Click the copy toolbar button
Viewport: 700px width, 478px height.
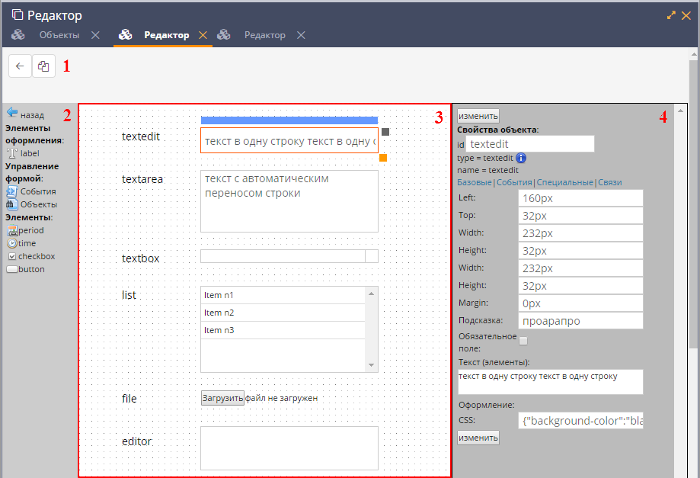[x=44, y=67]
